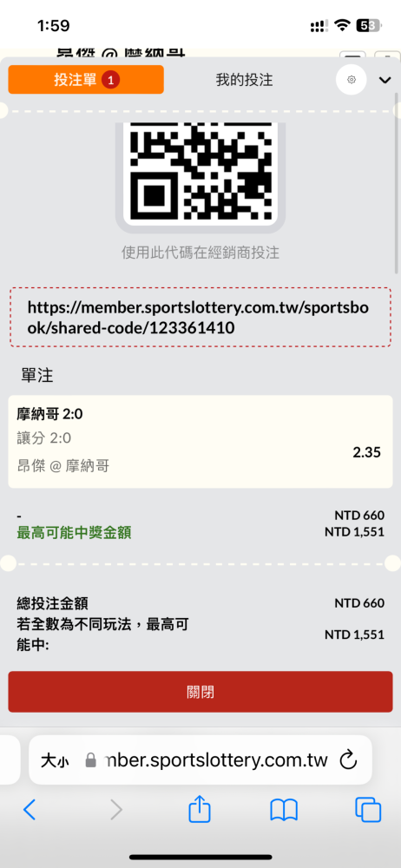This screenshot has width=401, height=868.
Task: Open Safari bookmarks book icon
Action: pyautogui.click(x=284, y=810)
